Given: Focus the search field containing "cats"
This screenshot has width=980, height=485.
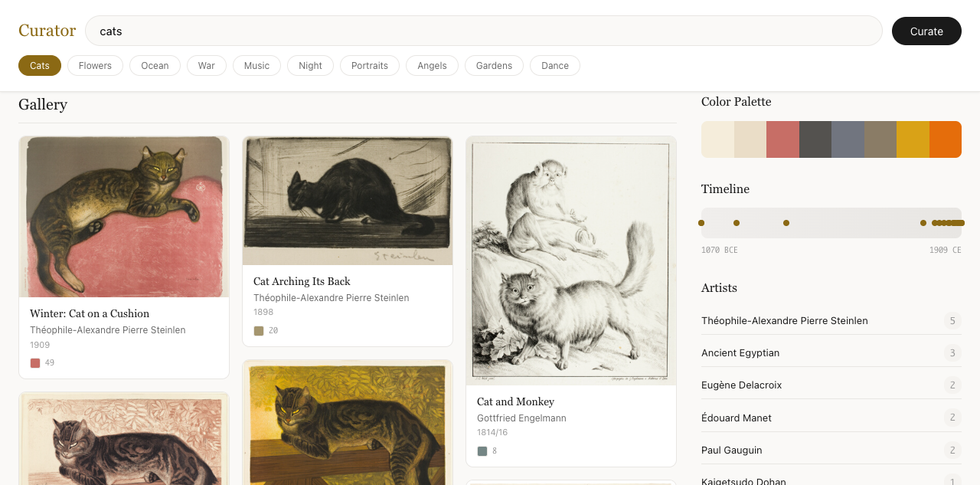Looking at the screenshot, I should pos(484,31).
